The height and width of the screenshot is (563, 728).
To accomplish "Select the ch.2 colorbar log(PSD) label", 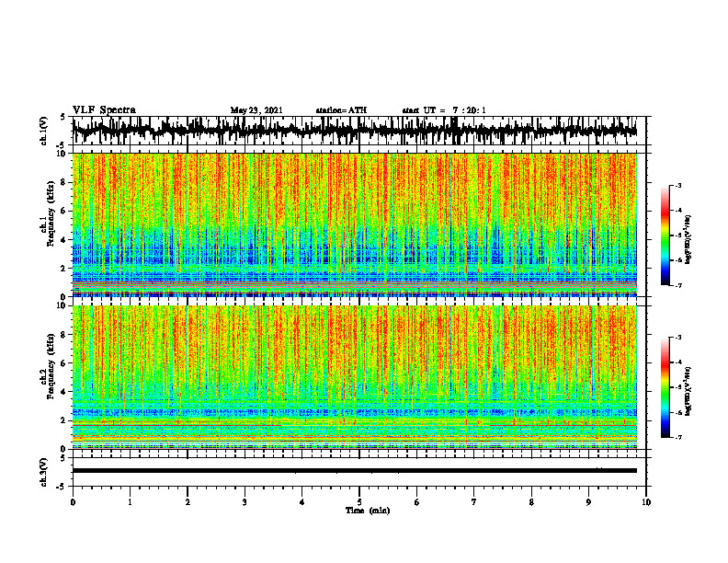I will (688, 391).
